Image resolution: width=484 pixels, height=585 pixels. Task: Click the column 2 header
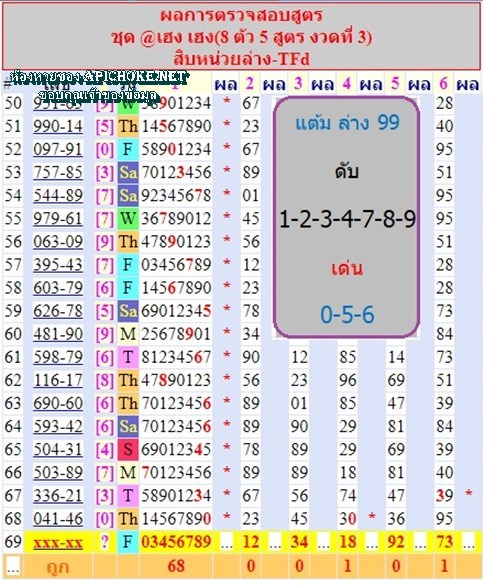pyautogui.click(x=249, y=84)
